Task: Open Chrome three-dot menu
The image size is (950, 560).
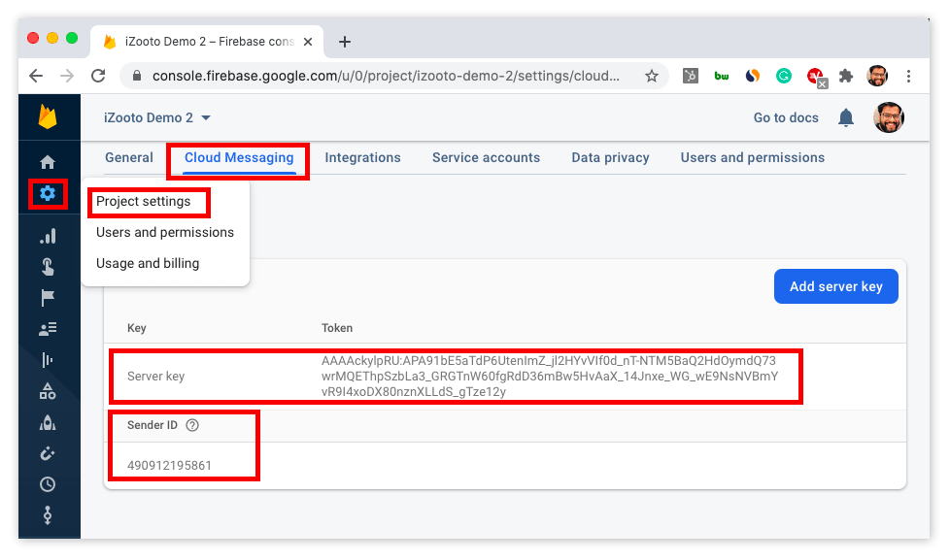Action: (x=908, y=76)
